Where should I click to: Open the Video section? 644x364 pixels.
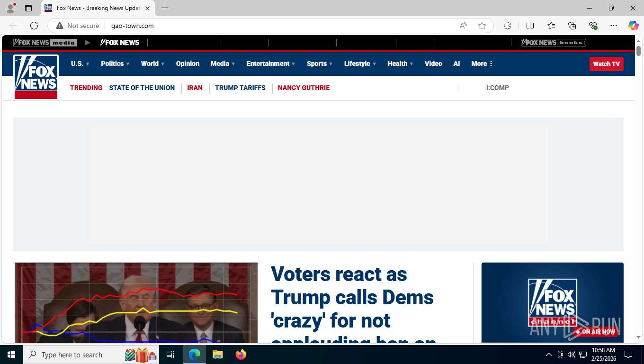click(433, 64)
